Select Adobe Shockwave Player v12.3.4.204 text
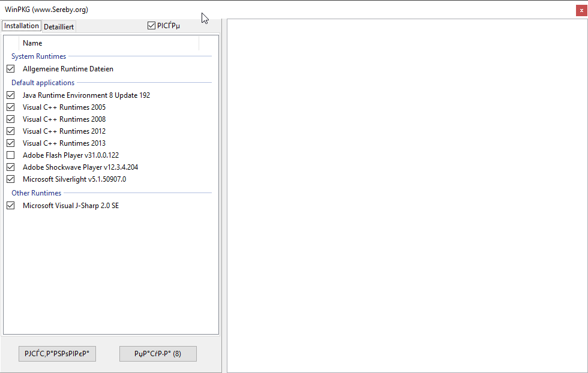Screen dimensions: 588x373 click(x=80, y=167)
